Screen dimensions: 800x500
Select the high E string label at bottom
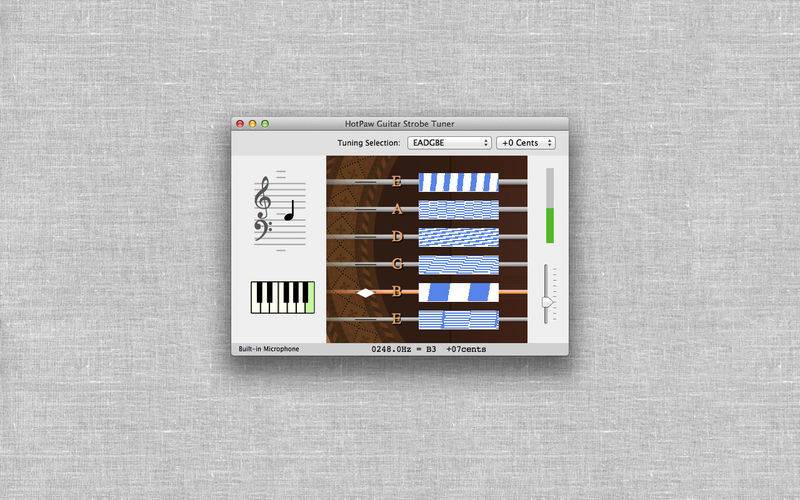tap(396, 319)
